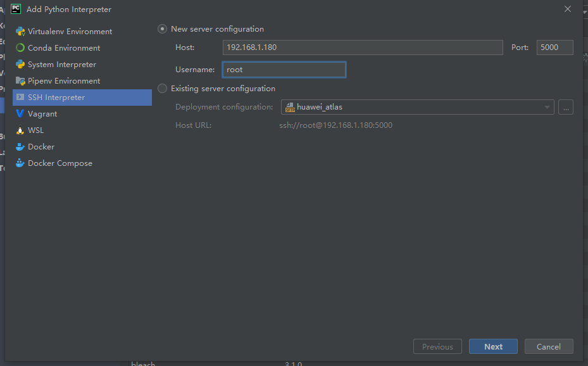Choose System Interpreter in the sidebar
Viewport: 588px width, 366px height.
82,65
